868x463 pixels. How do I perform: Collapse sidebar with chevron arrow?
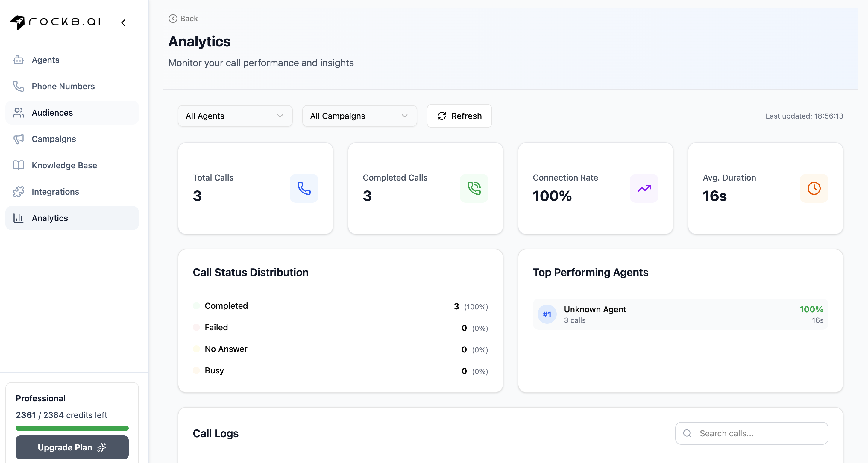(x=124, y=22)
